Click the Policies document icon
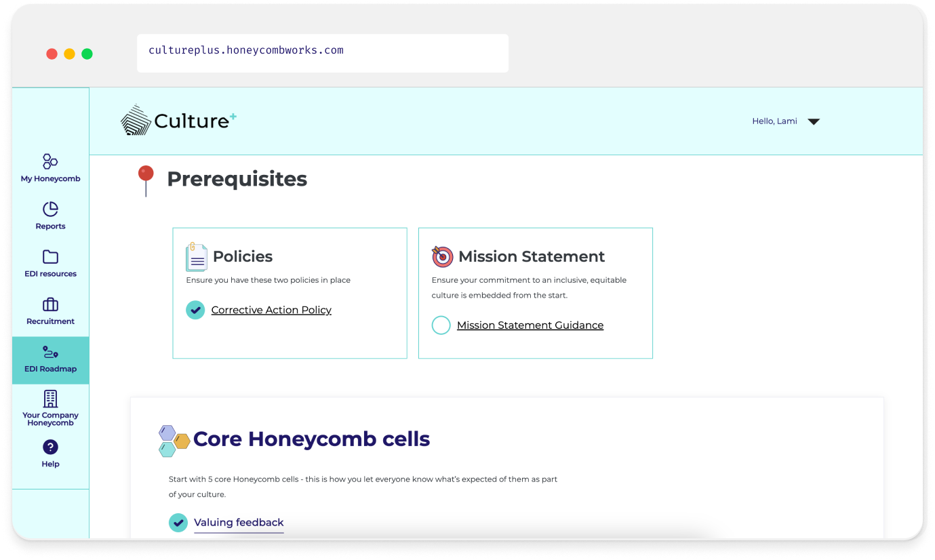Viewport: 935px width, 560px height. point(197,257)
